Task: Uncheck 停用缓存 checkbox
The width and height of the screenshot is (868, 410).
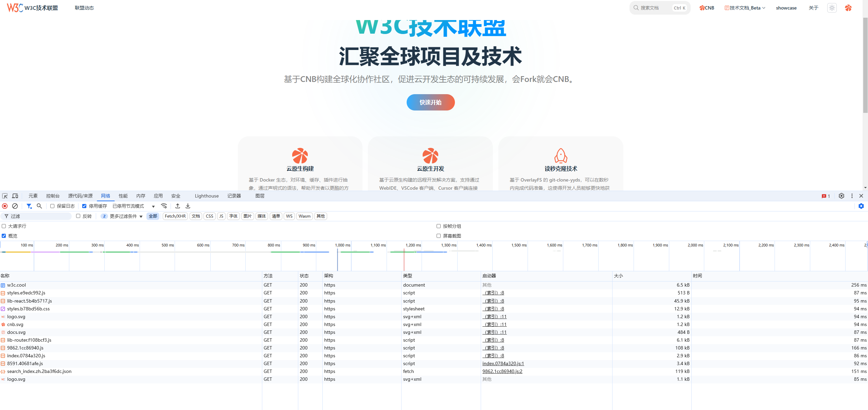Action: 84,206
